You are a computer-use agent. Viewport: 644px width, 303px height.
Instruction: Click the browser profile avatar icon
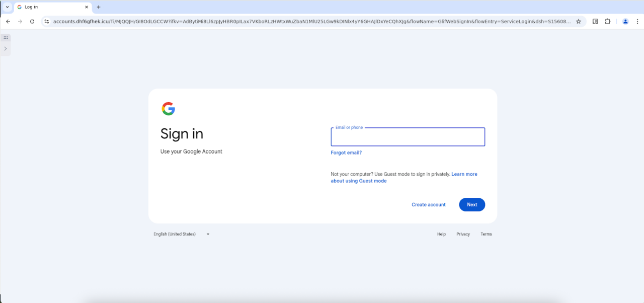click(625, 22)
